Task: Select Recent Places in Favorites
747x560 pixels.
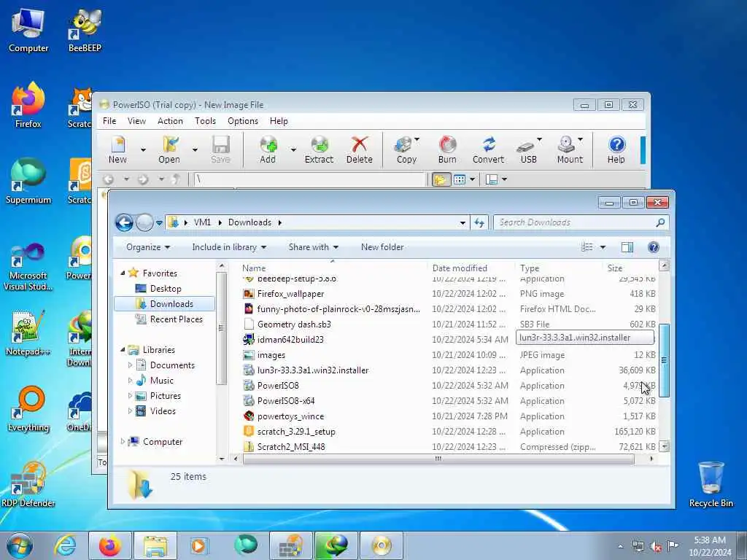Action: point(177,319)
